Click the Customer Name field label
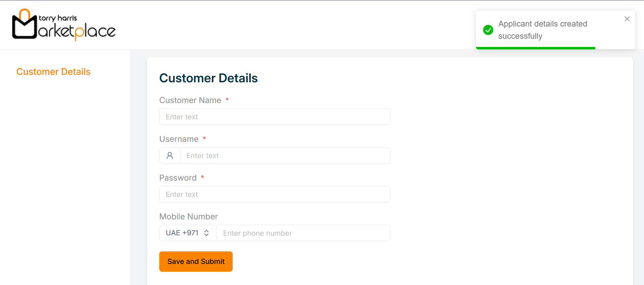Image resolution: width=644 pixels, height=285 pixels. (x=190, y=100)
